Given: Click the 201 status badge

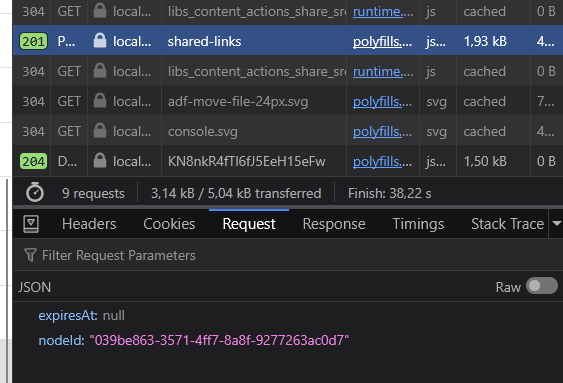Looking at the screenshot, I should (33, 41).
